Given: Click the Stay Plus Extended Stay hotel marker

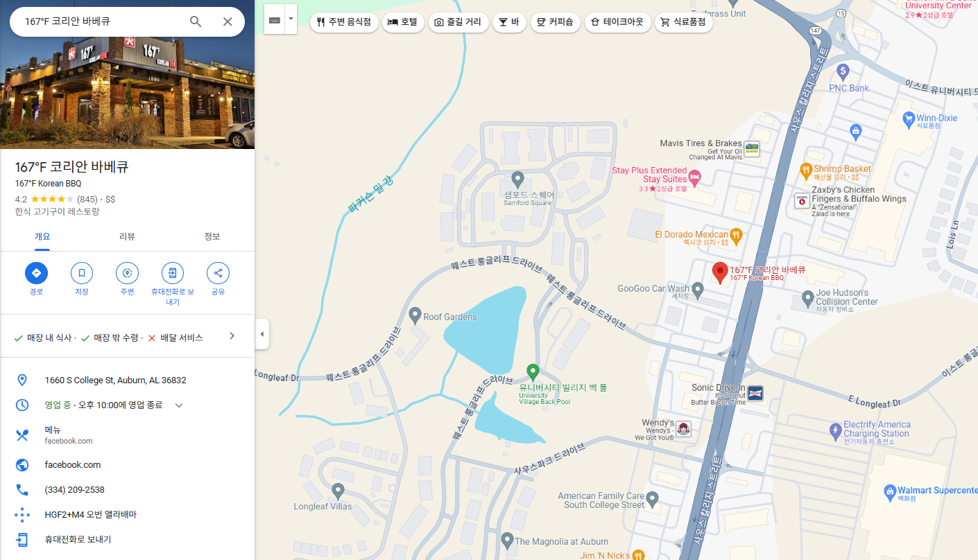Looking at the screenshot, I should [x=695, y=179].
